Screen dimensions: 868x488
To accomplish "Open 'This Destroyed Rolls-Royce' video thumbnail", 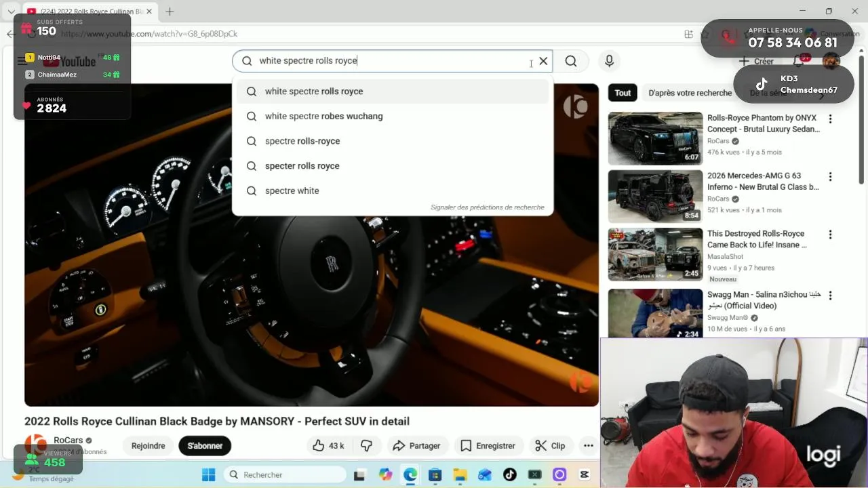I will point(655,254).
